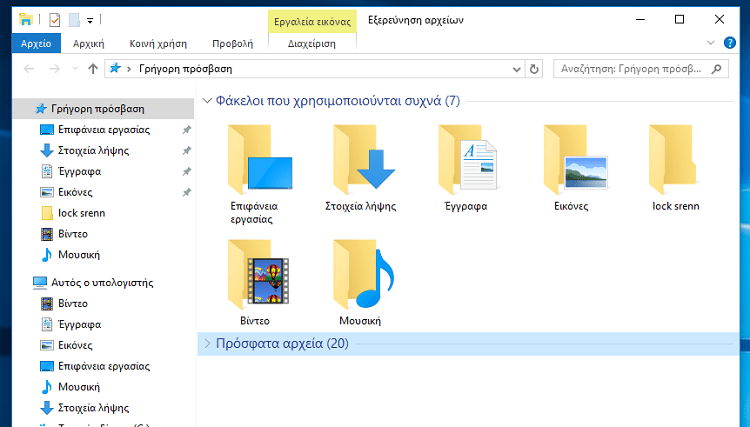Click the Refresh button in address bar
Screen dimensions: 750x427
tap(534, 69)
